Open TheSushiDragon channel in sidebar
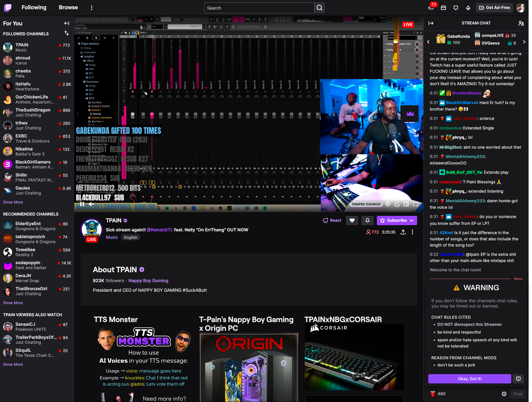The image size is (532, 402). tap(37, 112)
